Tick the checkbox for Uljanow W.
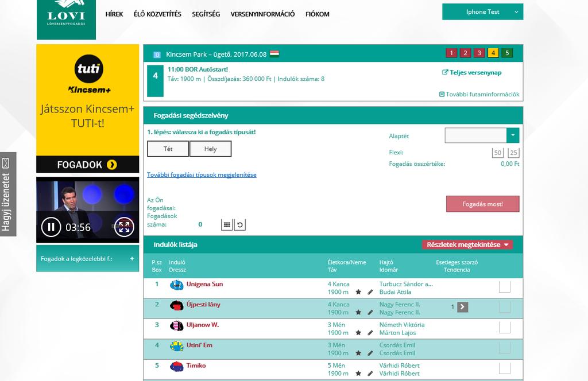The width and height of the screenshot is (588, 381). click(505, 328)
